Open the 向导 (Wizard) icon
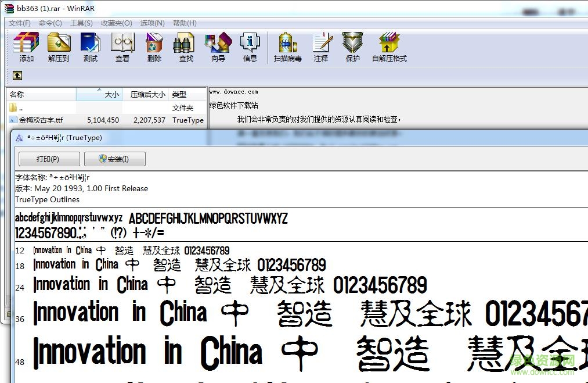This screenshot has height=383, width=588. pyautogui.click(x=218, y=46)
